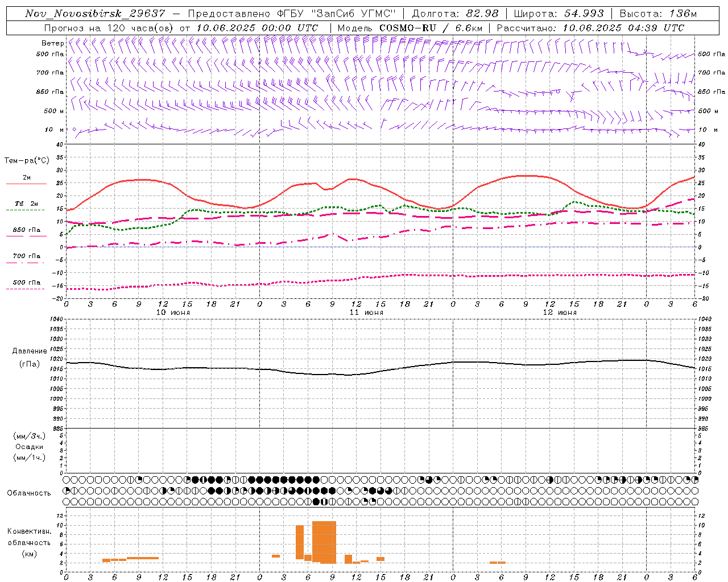
Task: Click the 'Высота: 136м' header text
Action: click(658, 14)
